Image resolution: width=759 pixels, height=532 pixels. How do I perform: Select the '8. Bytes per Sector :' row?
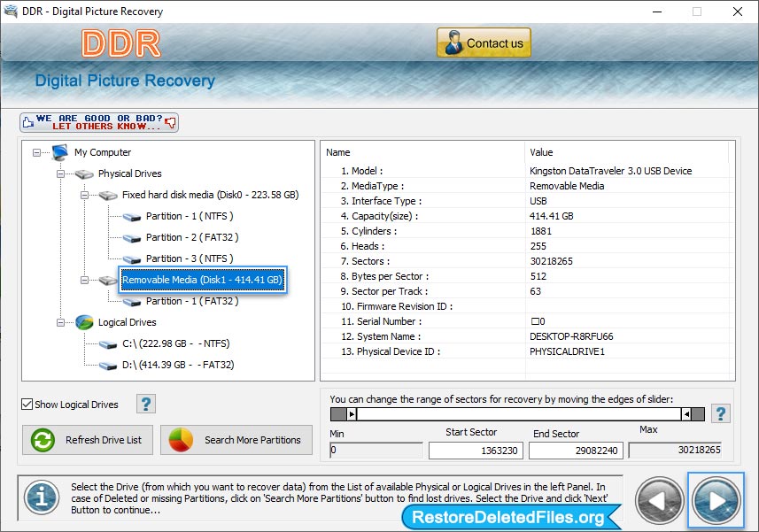(x=525, y=276)
